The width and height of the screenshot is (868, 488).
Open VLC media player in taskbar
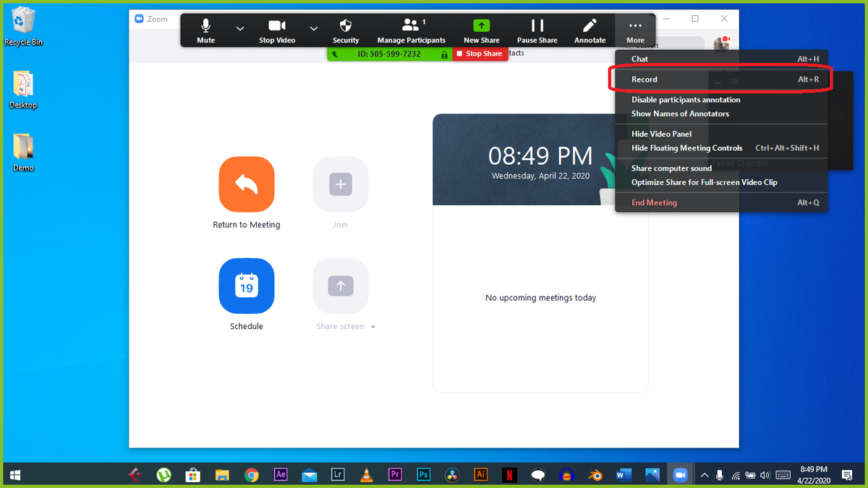[x=367, y=475]
